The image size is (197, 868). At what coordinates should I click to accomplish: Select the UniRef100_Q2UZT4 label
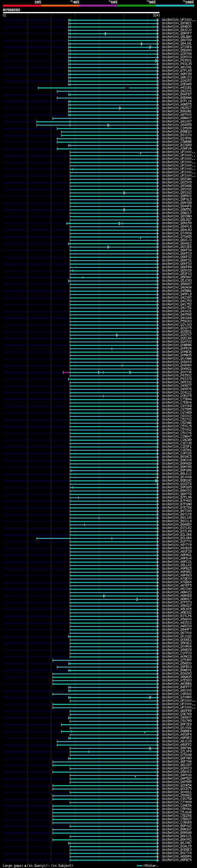tap(177, 484)
